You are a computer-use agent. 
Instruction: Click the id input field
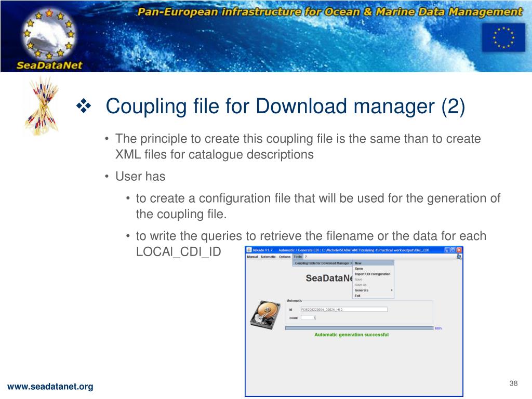click(344, 310)
